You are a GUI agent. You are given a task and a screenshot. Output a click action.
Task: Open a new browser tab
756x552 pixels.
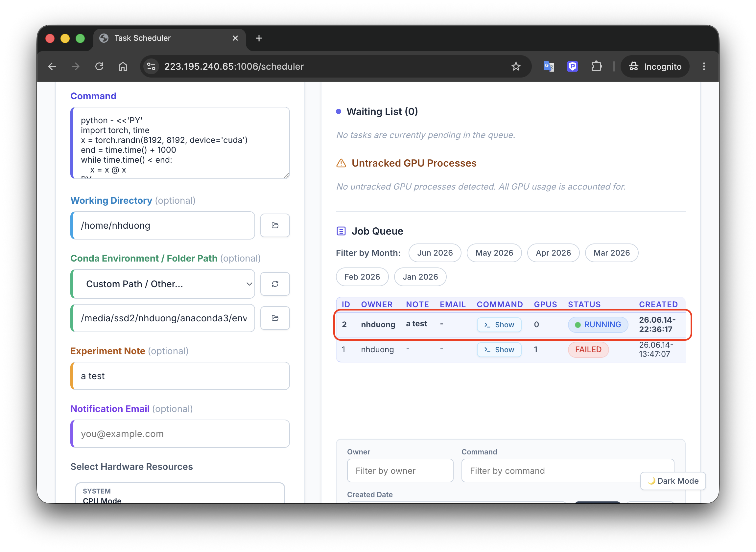tap(259, 38)
